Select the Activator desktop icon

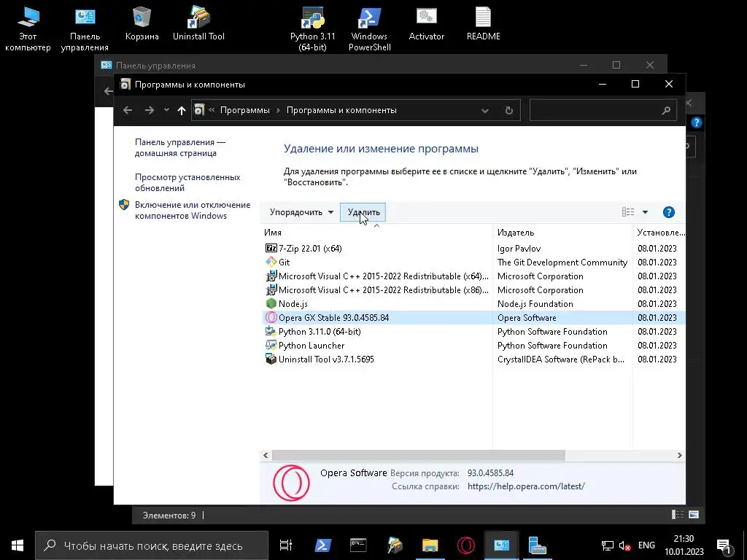[x=426, y=24]
